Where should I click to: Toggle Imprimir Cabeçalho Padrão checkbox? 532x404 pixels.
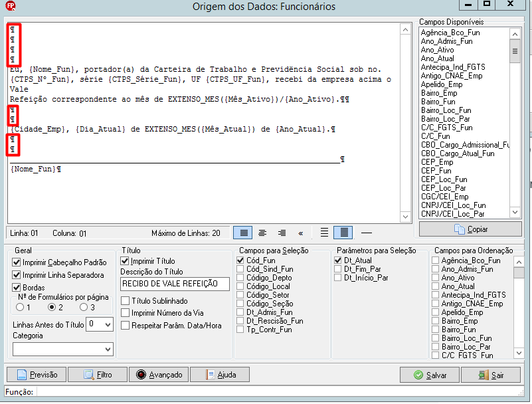point(17,262)
